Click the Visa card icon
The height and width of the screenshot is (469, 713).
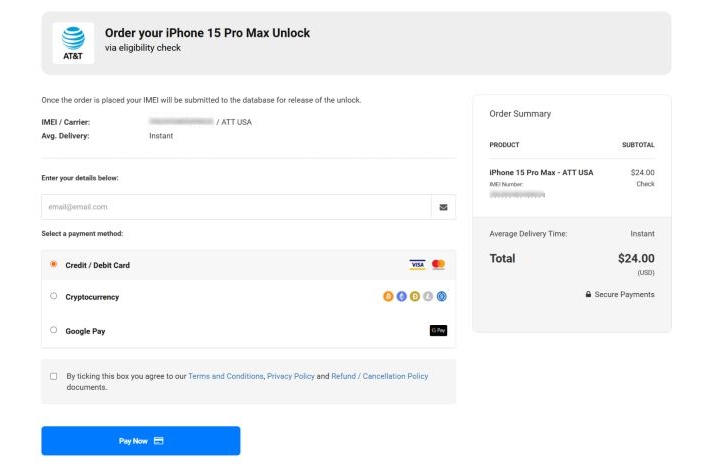[x=417, y=265]
